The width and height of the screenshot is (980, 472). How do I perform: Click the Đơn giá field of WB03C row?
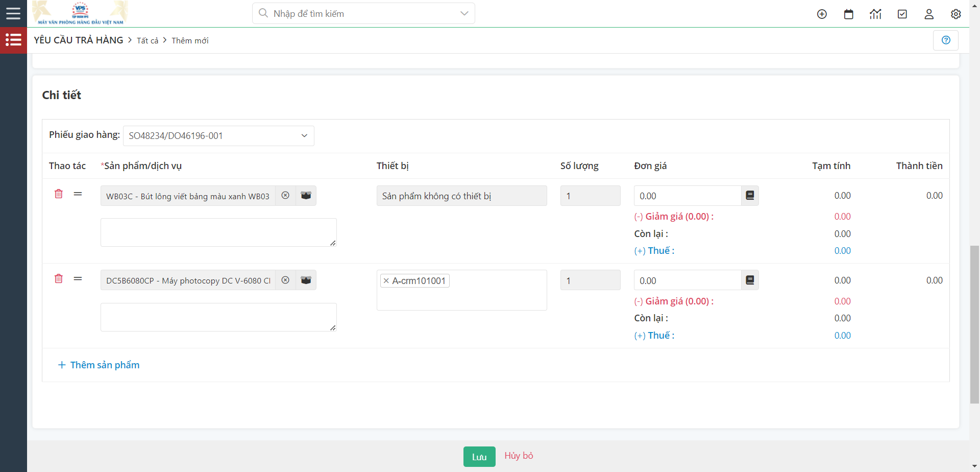688,196
